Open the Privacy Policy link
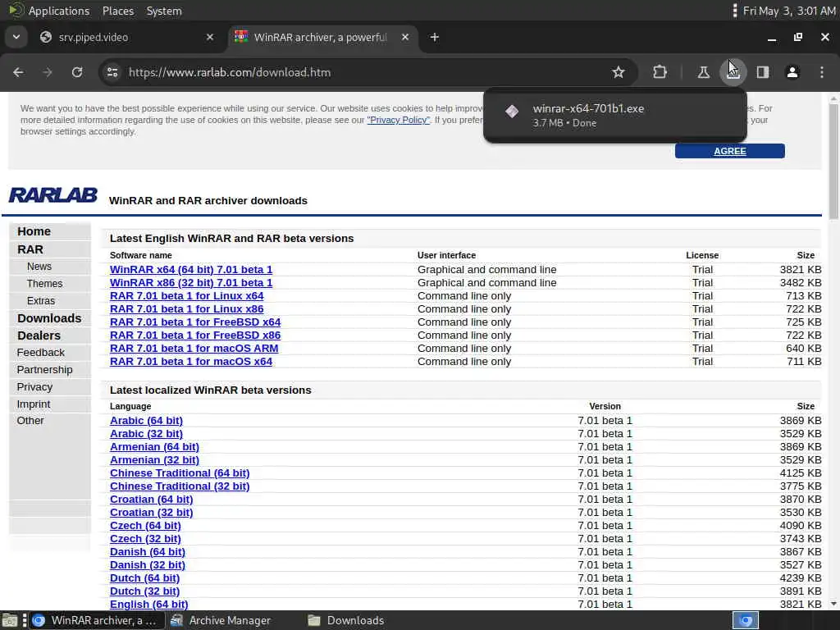This screenshot has height=630, width=840. coord(398,120)
